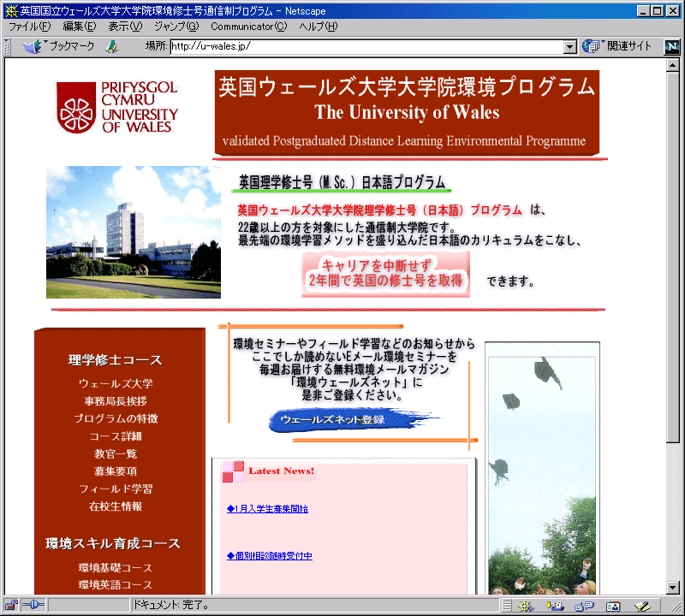Open the Address Book icon in component bar
Screen dimensions: 685x616
[613, 606]
